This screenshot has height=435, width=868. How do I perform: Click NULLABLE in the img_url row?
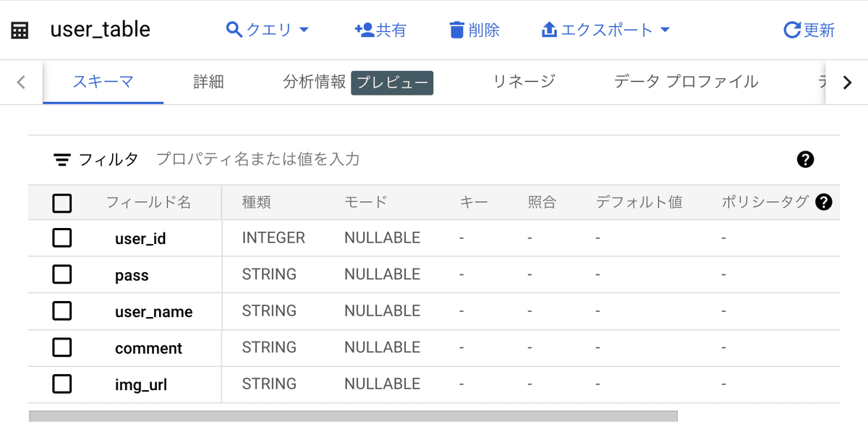[382, 384]
